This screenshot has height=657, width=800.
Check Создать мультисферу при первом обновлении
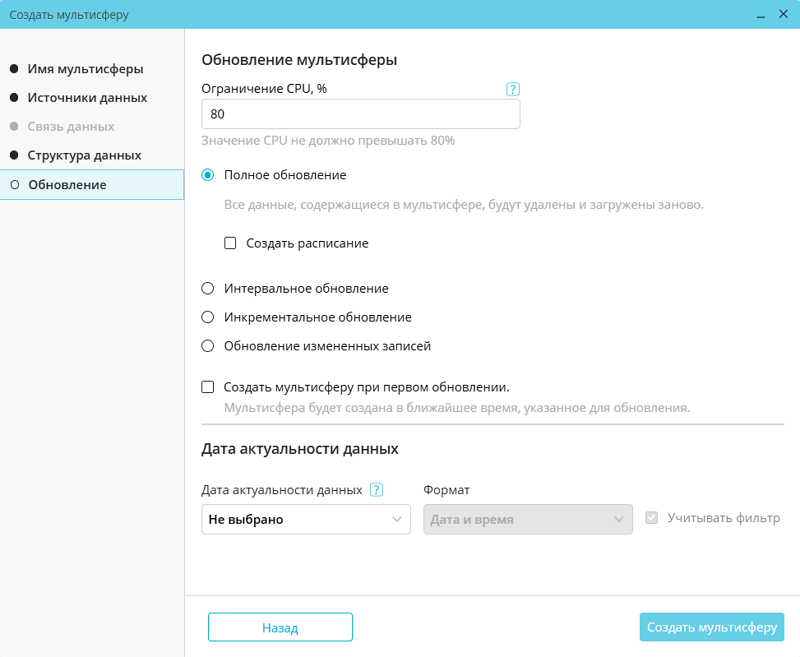pos(208,387)
